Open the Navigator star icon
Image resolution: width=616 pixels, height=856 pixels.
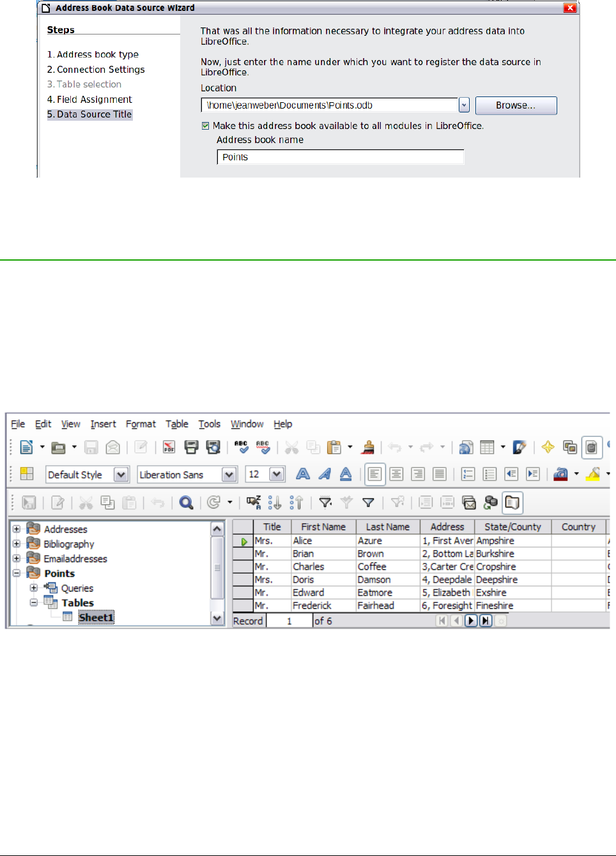548,447
